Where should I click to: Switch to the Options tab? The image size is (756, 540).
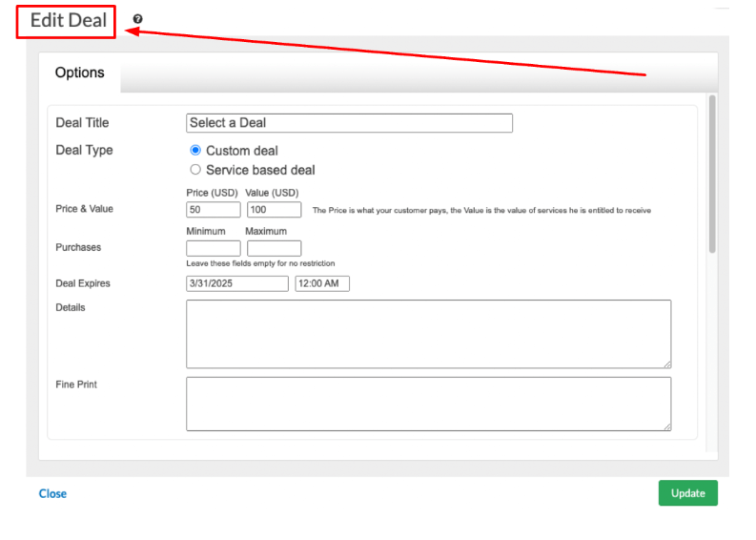79,73
